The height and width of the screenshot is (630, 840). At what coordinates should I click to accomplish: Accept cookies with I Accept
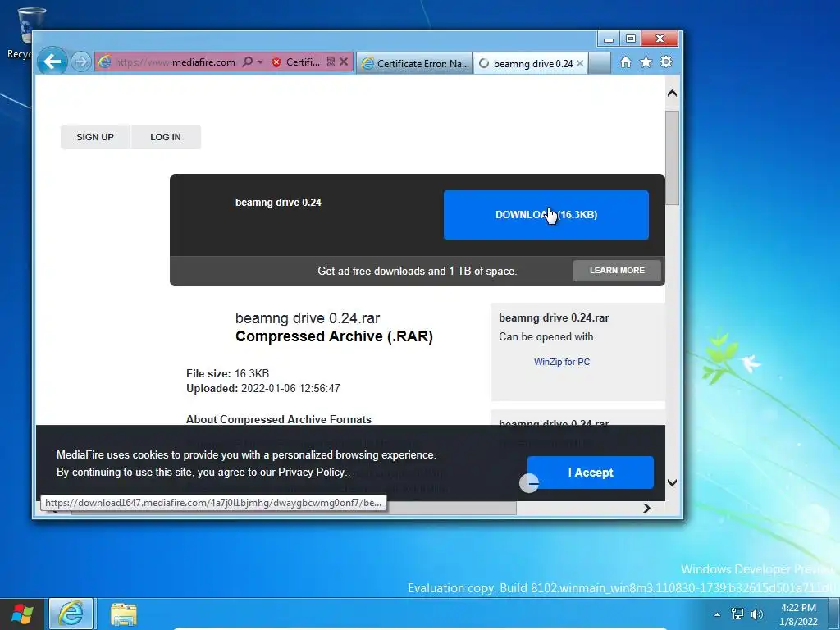coord(591,472)
